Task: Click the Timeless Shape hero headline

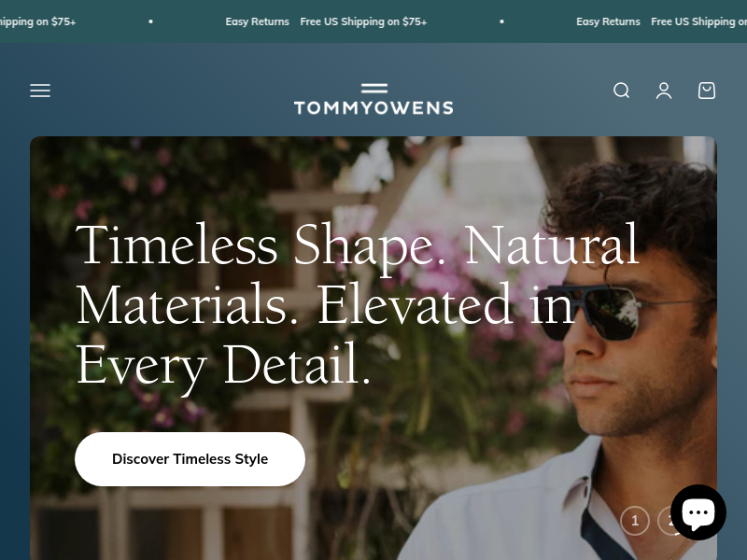Action: click(x=358, y=305)
